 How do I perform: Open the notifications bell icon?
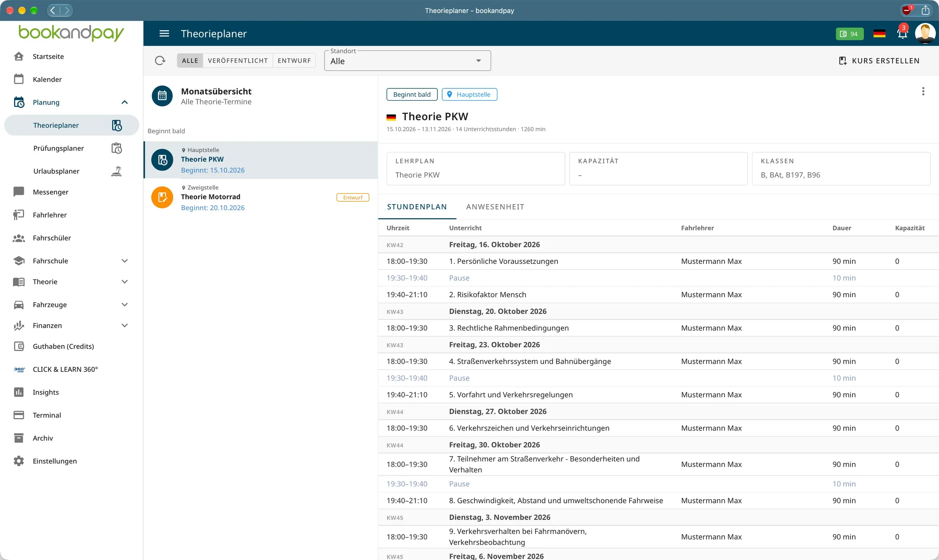click(x=902, y=34)
